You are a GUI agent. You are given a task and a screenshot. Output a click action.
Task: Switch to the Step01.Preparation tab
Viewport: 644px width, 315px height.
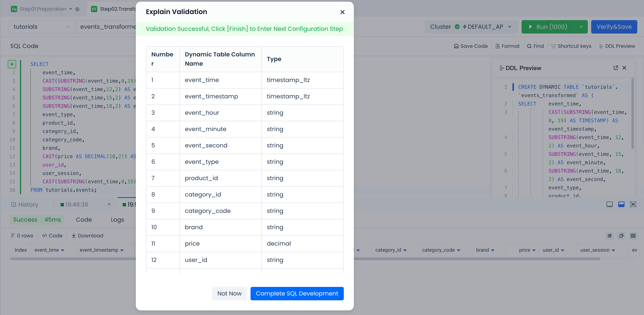click(43, 9)
